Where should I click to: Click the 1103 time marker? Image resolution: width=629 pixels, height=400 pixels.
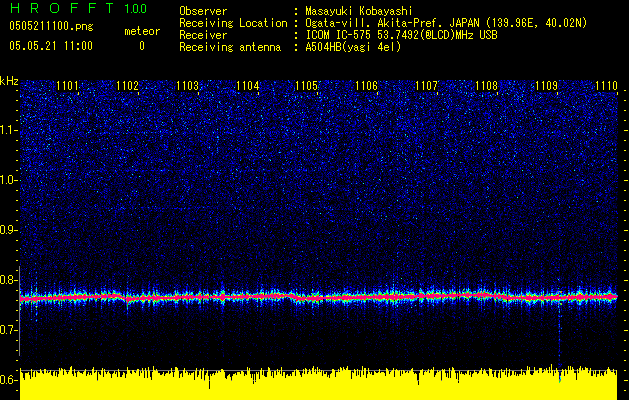coord(187,86)
